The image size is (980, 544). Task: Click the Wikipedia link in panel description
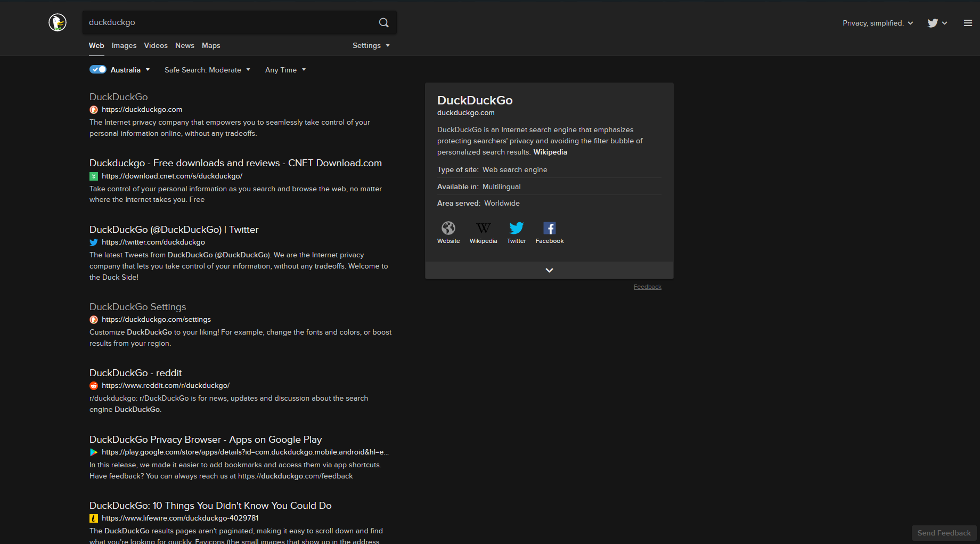click(550, 152)
